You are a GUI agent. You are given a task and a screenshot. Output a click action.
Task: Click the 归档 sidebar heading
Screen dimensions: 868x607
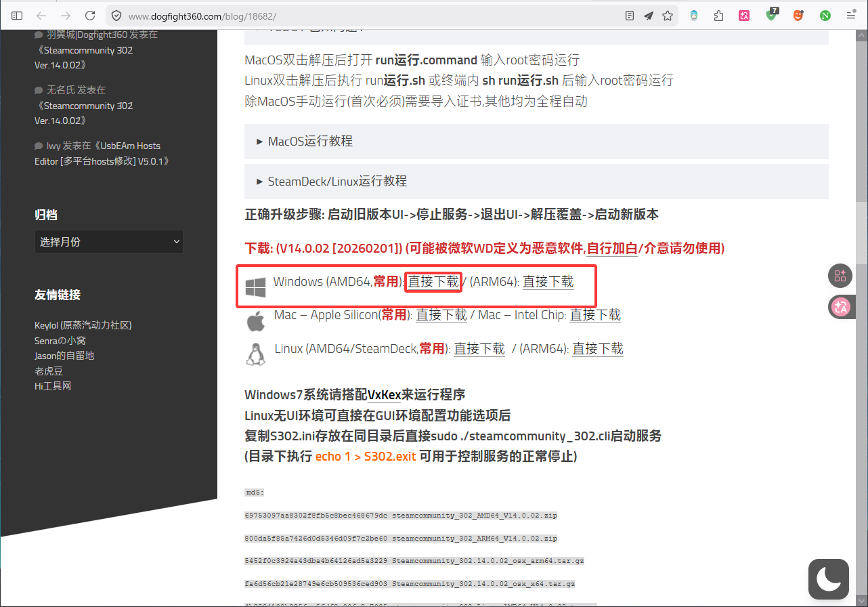[x=46, y=215]
